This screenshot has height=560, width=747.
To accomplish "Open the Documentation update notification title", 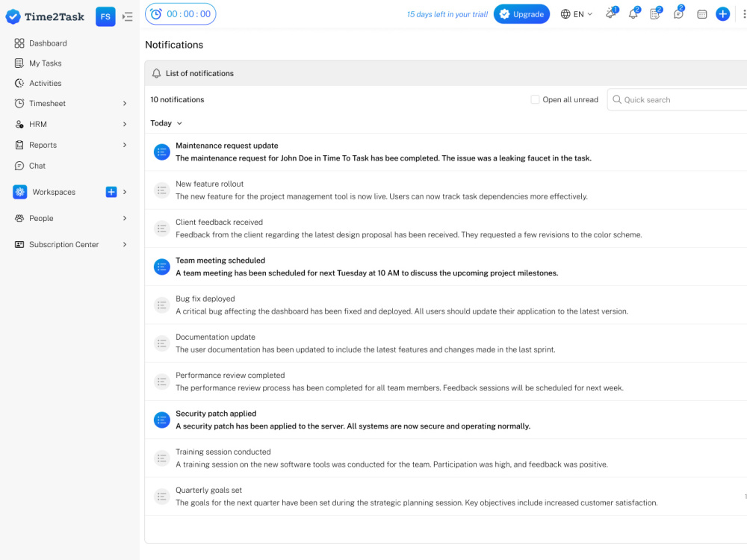I will pyautogui.click(x=215, y=337).
